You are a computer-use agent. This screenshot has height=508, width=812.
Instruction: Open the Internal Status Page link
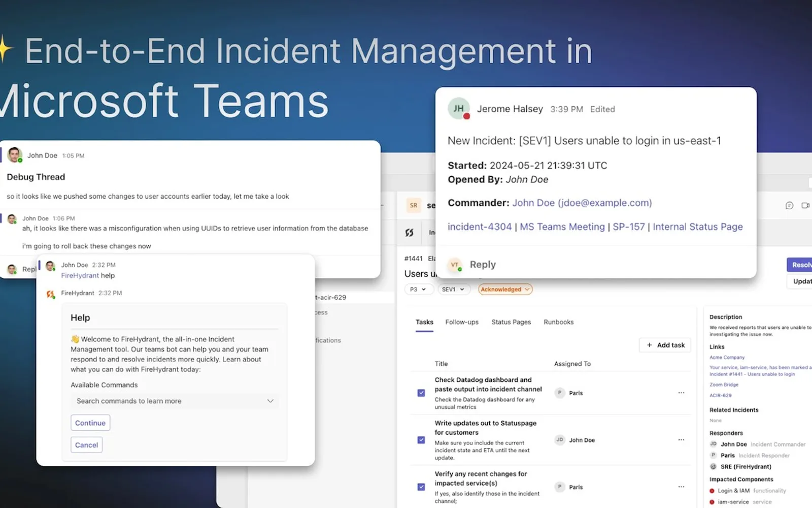point(698,227)
